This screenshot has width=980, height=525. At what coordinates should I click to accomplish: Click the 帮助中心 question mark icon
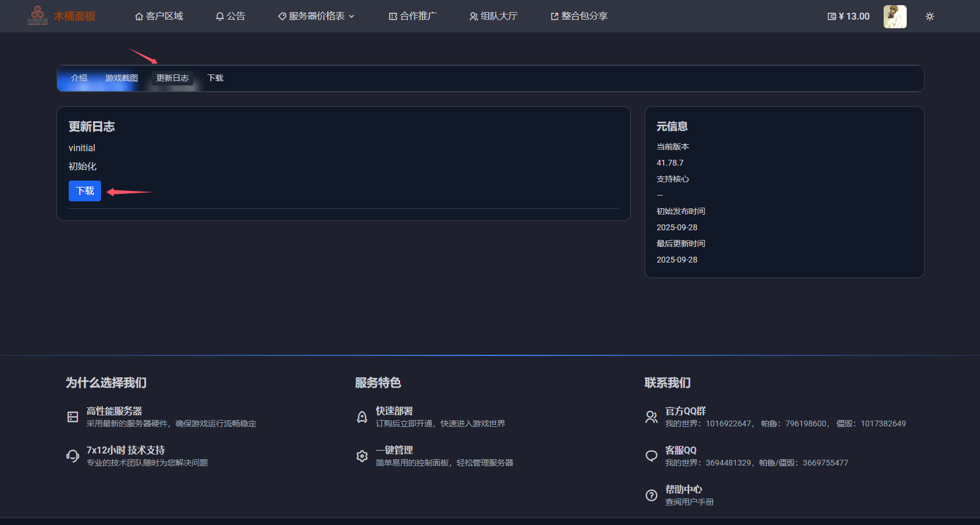[651, 495]
